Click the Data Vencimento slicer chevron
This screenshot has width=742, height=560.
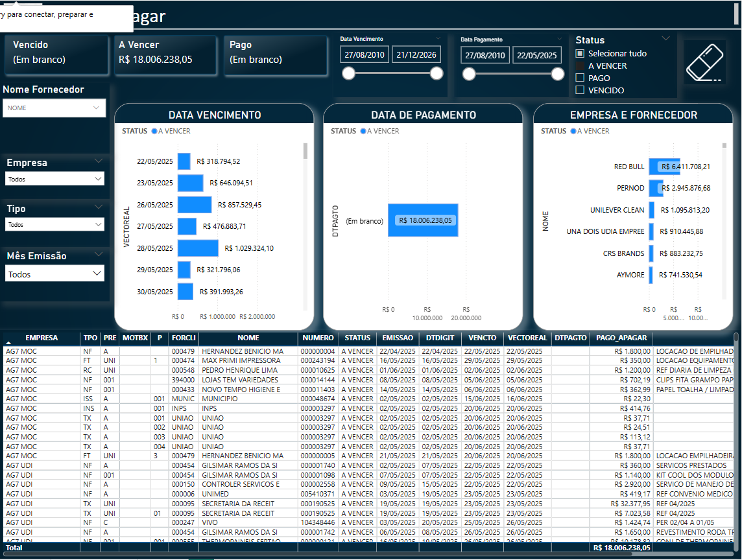[438, 38]
